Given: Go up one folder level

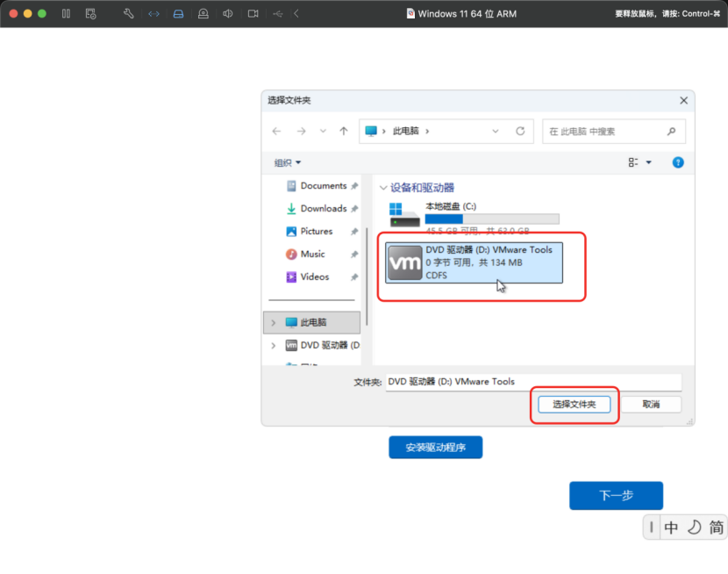Looking at the screenshot, I should (x=344, y=132).
